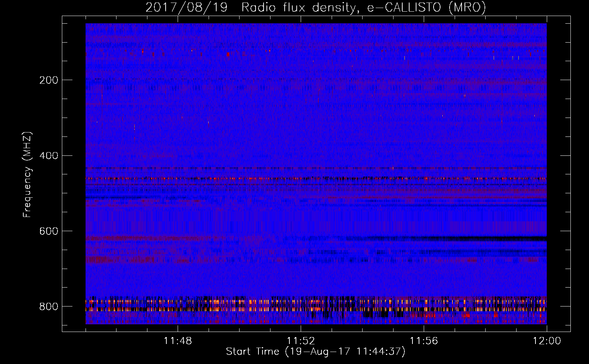Click the 11:48 time tick label
589x364 pixels.
(178, 341)
